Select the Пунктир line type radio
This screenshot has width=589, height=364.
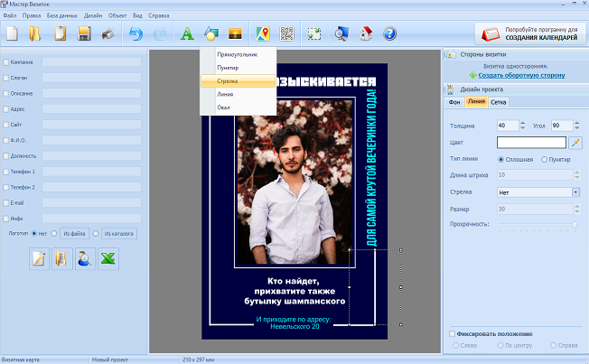(x=544, y=159)
